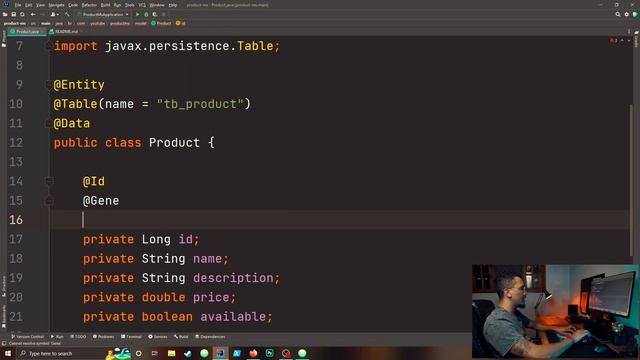Toggle fold marker beside @Id line 14
The image size is (640, 360).
tap(49, 181)
